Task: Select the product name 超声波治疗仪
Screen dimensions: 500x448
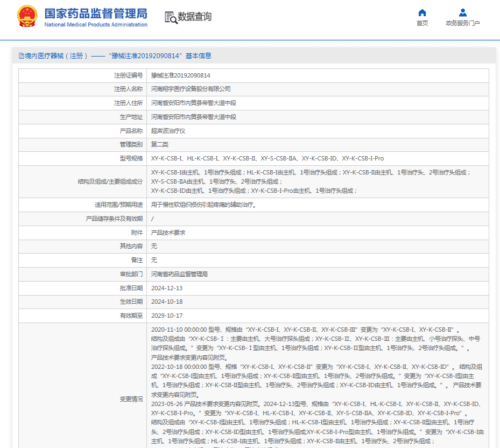Action: pos(168,131)
